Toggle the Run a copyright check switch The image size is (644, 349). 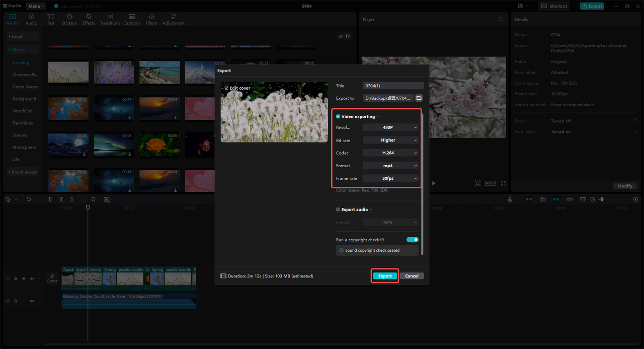413,240
